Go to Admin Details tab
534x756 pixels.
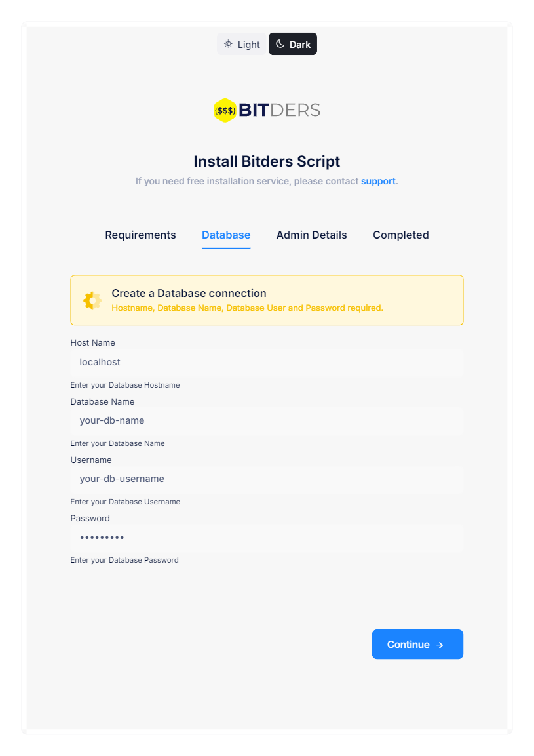coord(311,235)
